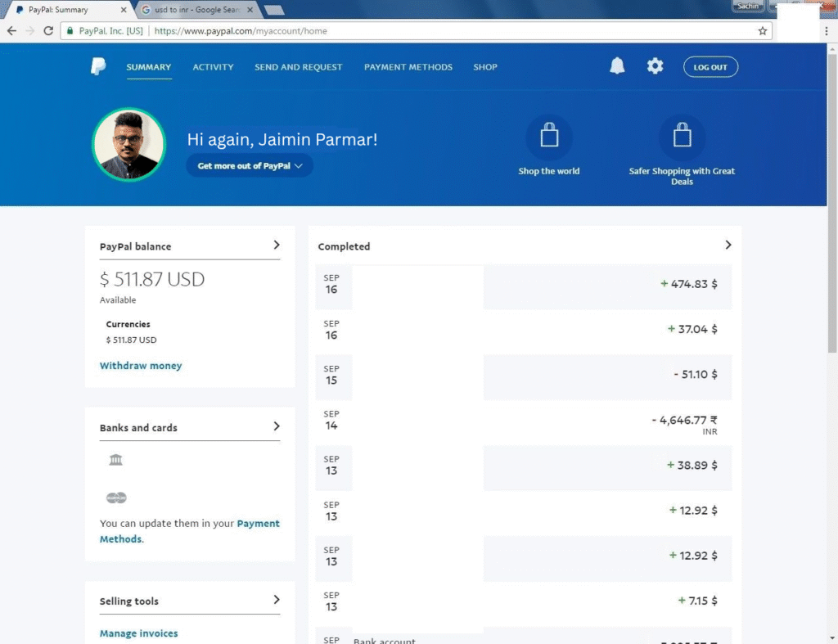Expand Get more out of PayPal dropdown
Screen dimensions: 838x644
[250, 165]
